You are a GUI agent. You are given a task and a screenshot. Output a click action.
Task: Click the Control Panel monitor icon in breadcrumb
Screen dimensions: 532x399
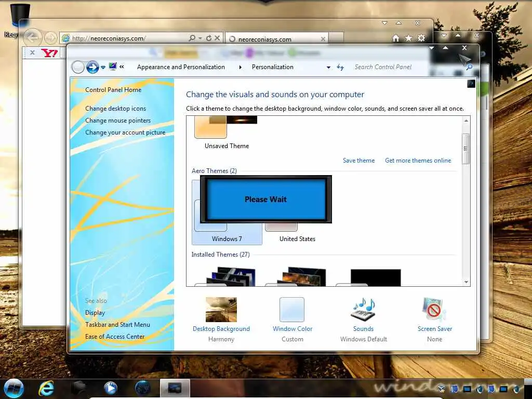tap(113, 66)
